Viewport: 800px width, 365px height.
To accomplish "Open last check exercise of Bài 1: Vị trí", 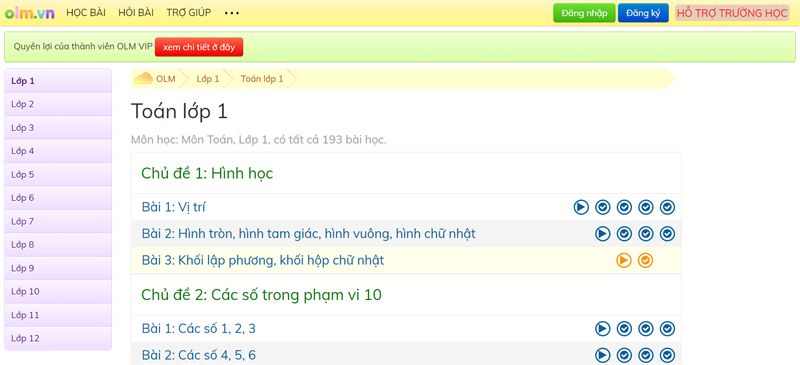I will pyautogui.click(x=667, y=207).
